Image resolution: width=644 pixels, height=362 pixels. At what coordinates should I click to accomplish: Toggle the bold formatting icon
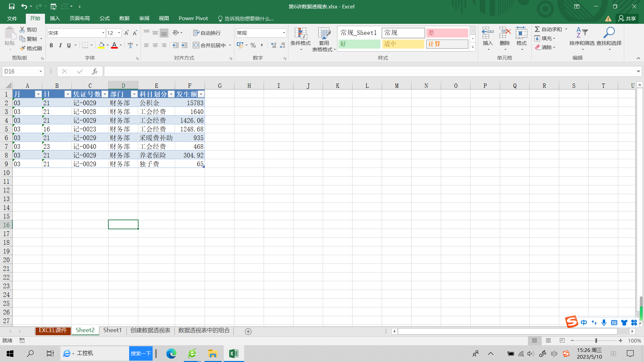[51, 46]
